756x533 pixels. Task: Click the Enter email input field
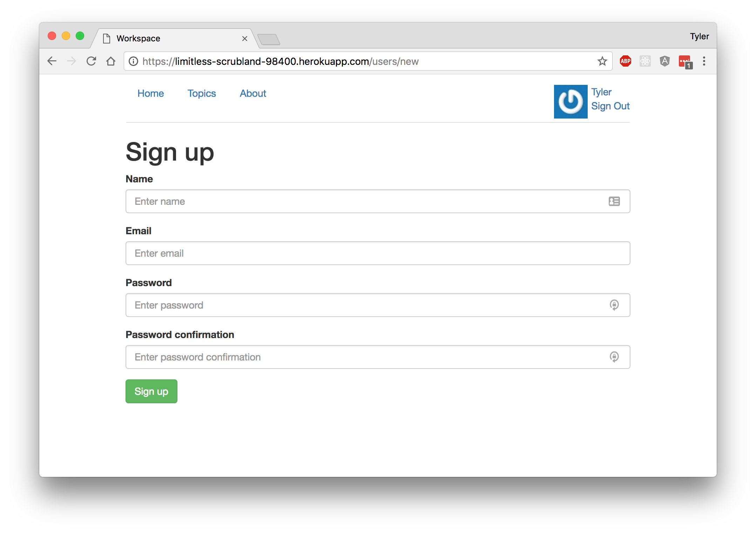[377, 253]
